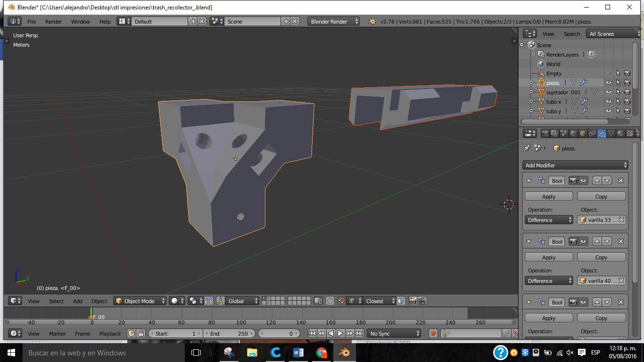Open the Modifiers properties tab (wrench icon)
The image size is (644, 362).
[602, 133]
